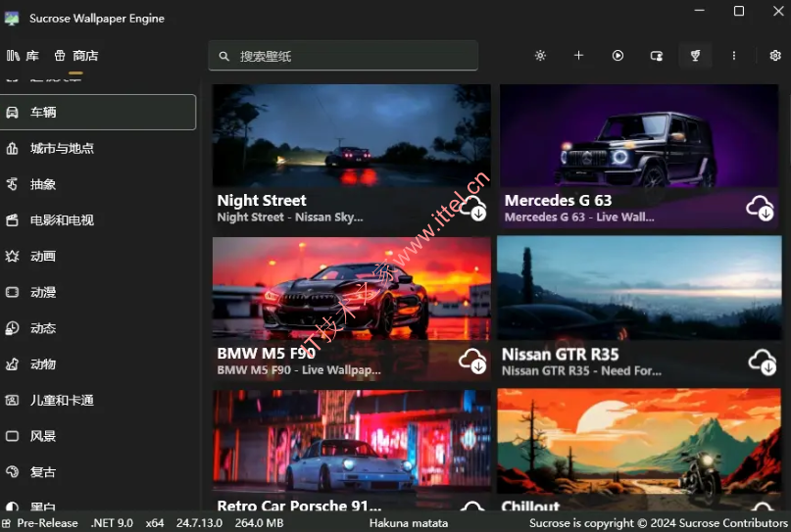Select the 动物 category
Viewport: 791px width, 532px height.
(x=98, y=364)
